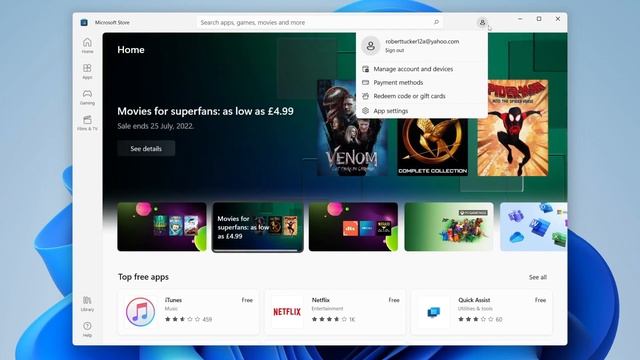Click the Netflix star rating
Screen dimensions: 640x360
329,319
